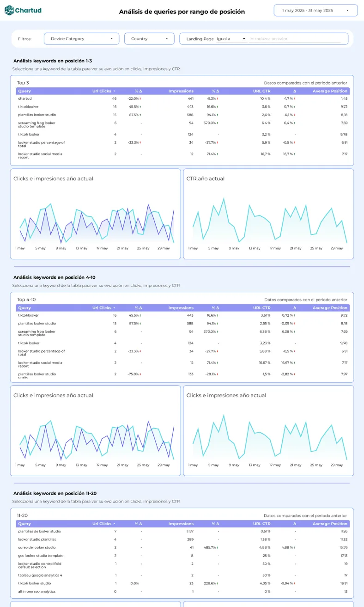Click the sort arrow next to Url Clicks in 11-20 table
The width and height of the screenshot is (364, 607).
click(x=114, y=524)
